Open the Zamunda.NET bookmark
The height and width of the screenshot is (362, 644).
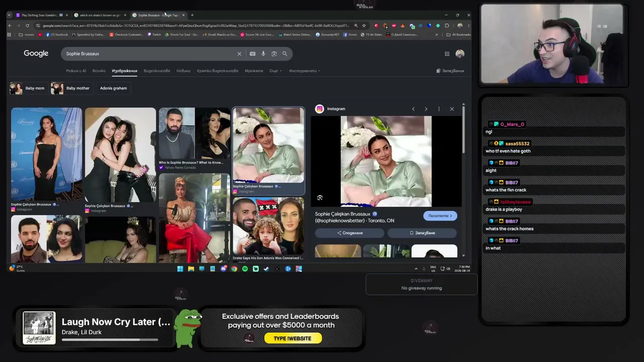(x=328, y=35)
